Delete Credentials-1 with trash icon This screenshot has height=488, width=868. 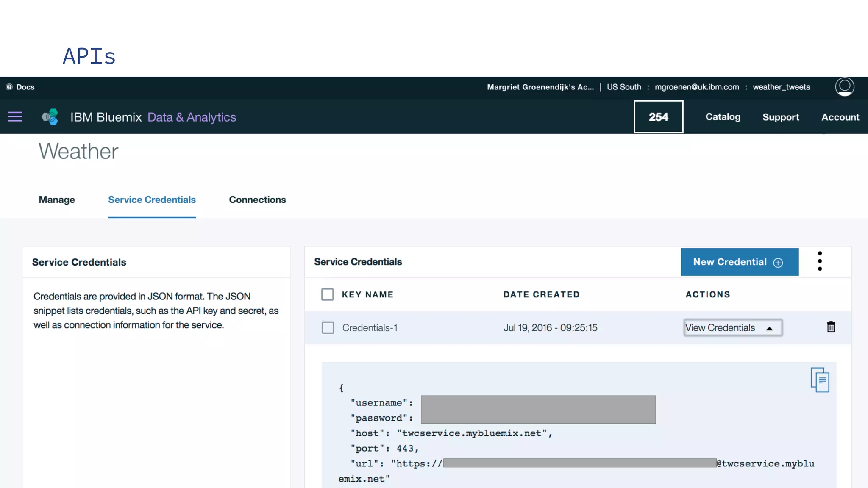(x=831, y=327)
